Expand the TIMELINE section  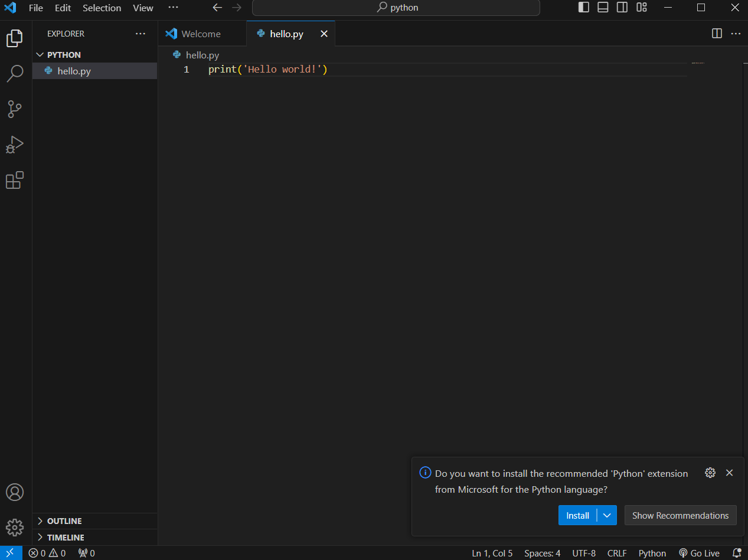coord(95,538)
